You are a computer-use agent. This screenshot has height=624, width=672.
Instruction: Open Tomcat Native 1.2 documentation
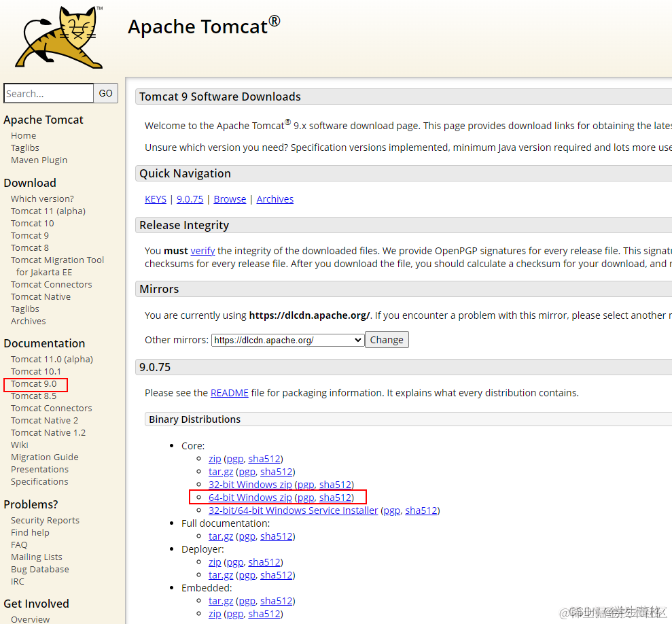pyautogui.click(x=48, y=432)
